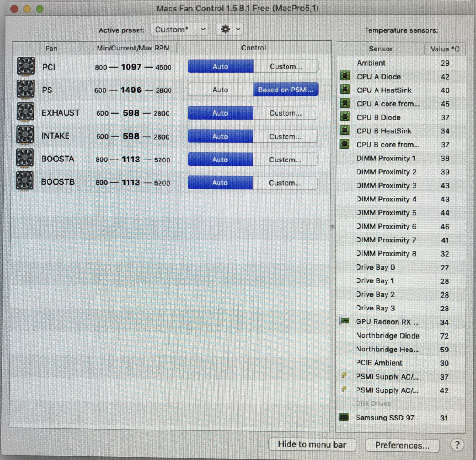The image size is (476, 460).
Task: Select the Drive Bay 2 row
Action: 401,294
